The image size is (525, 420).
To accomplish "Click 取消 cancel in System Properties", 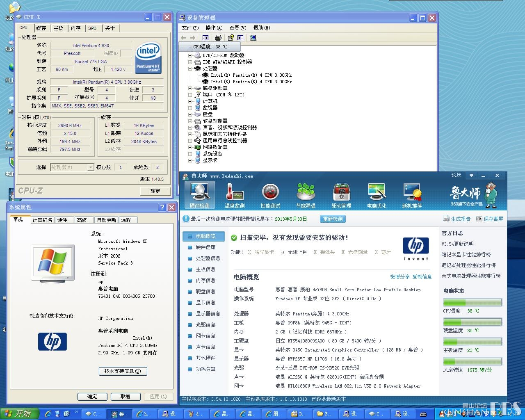I will pos(125,397).
